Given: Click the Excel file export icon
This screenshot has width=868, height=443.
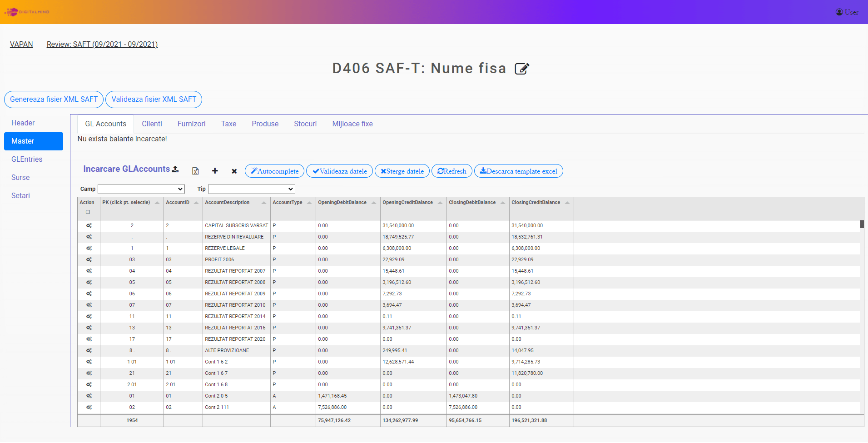Looking at the screenshot, I should pos(195,171).
